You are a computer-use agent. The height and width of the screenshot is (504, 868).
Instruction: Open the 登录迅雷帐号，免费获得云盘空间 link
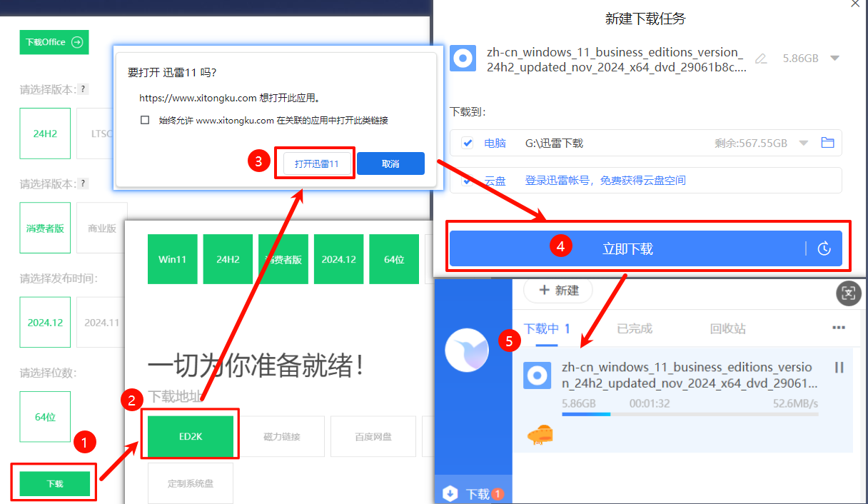[605, 181]
